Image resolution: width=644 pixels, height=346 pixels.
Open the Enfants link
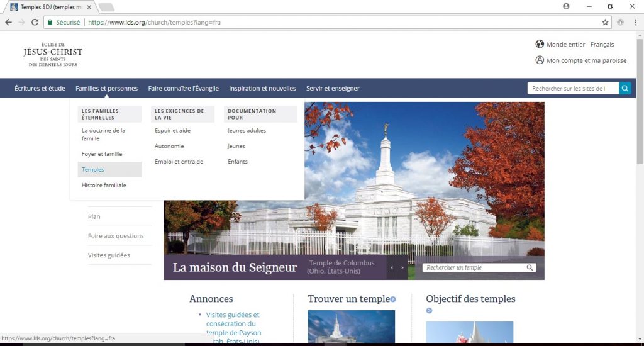[237, 162]
